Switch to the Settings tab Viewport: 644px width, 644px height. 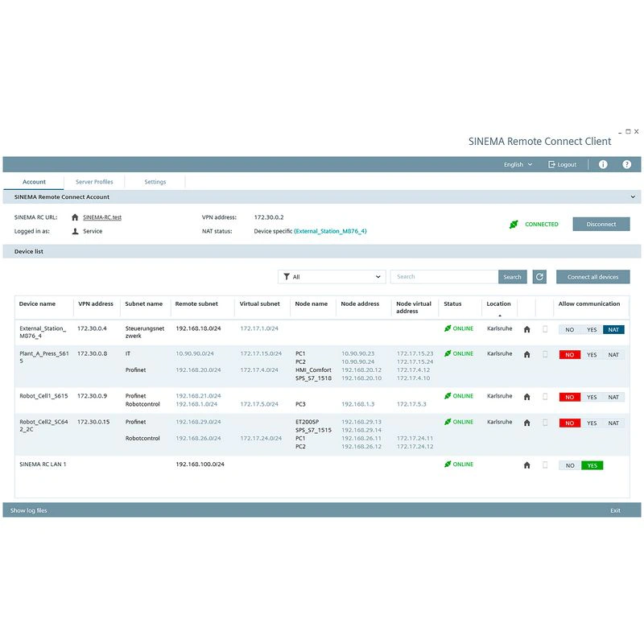pos(155,182)
